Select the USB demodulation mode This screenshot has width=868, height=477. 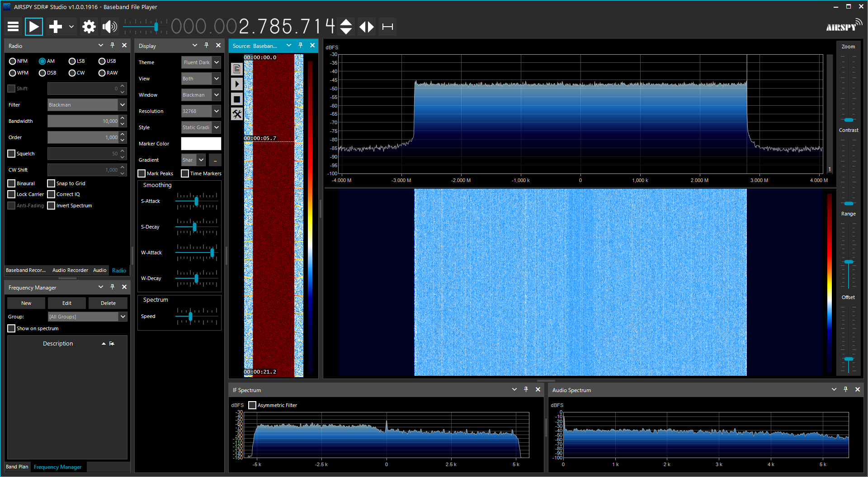pos(102,61)
